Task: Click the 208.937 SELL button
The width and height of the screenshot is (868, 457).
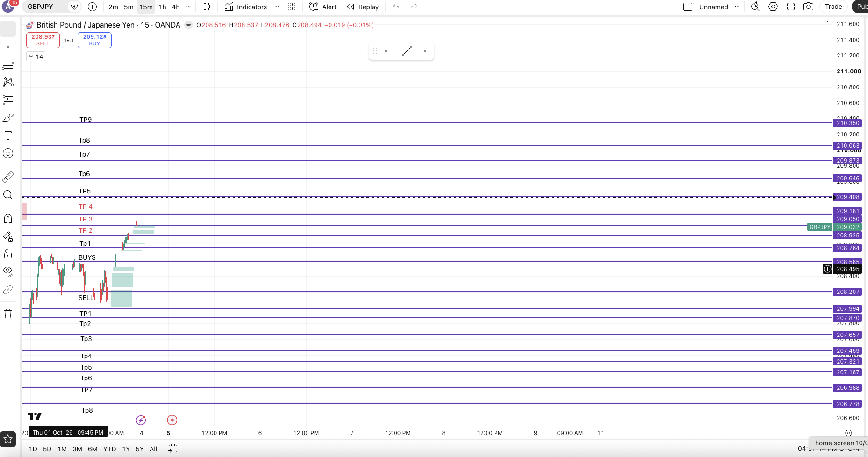Action: click(43, 40)
